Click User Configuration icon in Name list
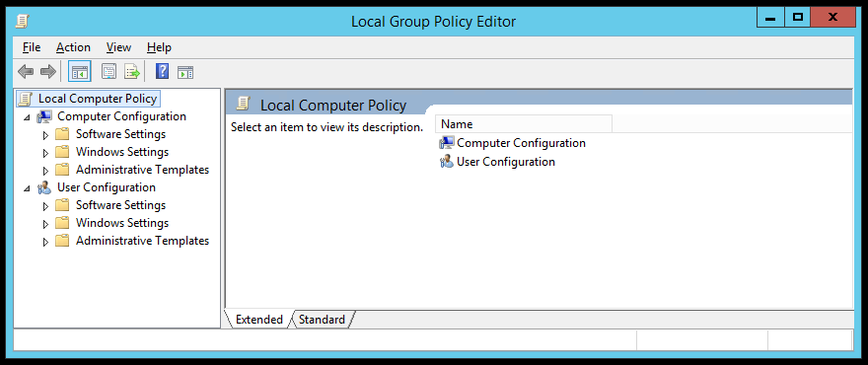This screenshot has height=365, width=868. click(x=446, y=162)
